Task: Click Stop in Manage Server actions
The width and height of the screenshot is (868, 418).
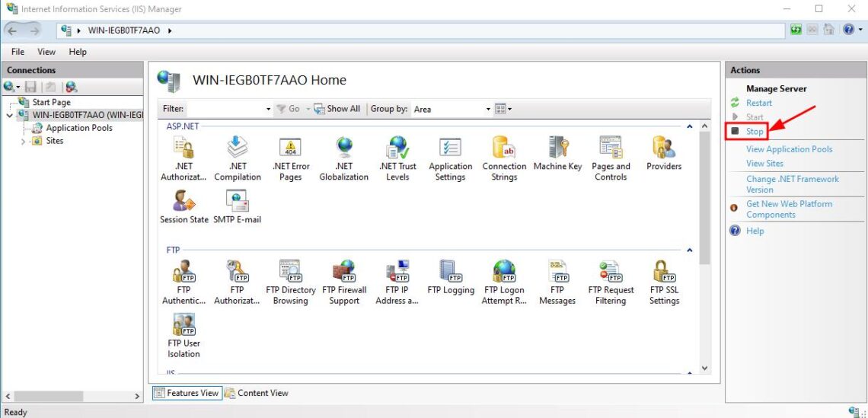Action: [755, 131]
